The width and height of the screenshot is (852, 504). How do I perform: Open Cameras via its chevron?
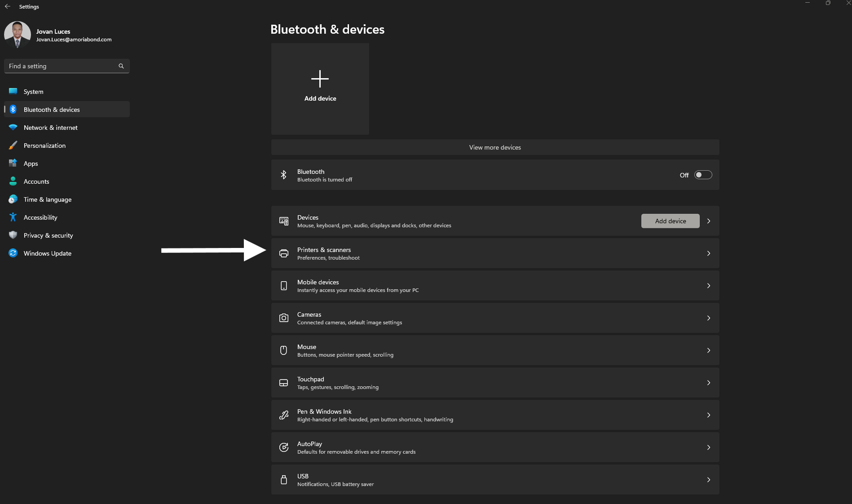point(709,318)
